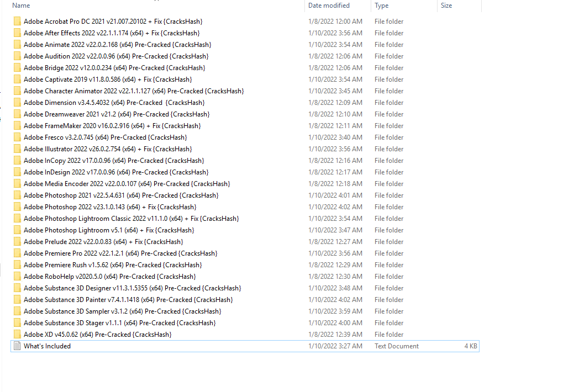Select the Adobe XD v45.0.62 folder name
Viewport: 574px width, 392px height.
pos(98,335)
